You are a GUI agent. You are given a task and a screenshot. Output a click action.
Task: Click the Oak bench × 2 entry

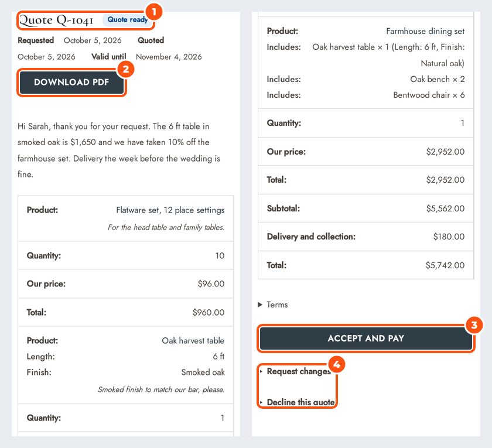point(438,79)
